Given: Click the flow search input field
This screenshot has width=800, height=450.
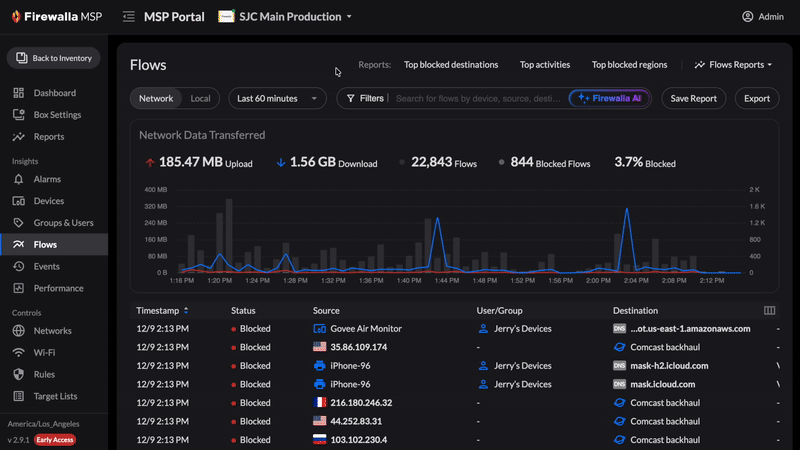Looking at the screenshot, I should click(x=478, y=98).
